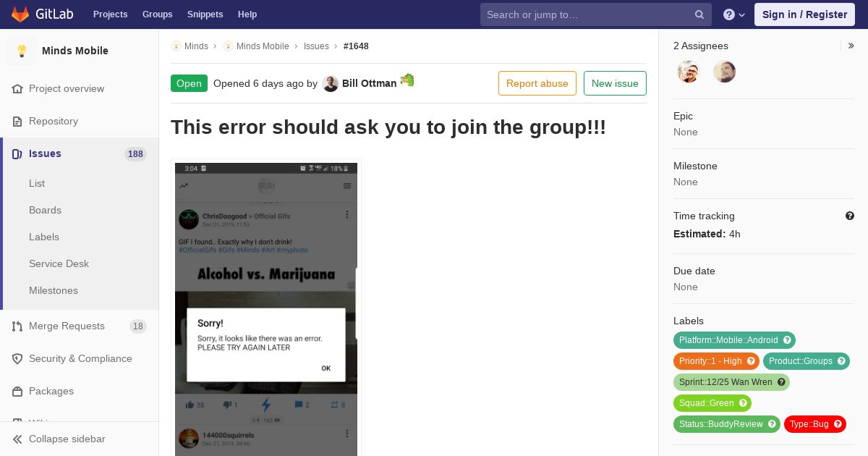
Task: Open issue Boards
Action: 45,210
